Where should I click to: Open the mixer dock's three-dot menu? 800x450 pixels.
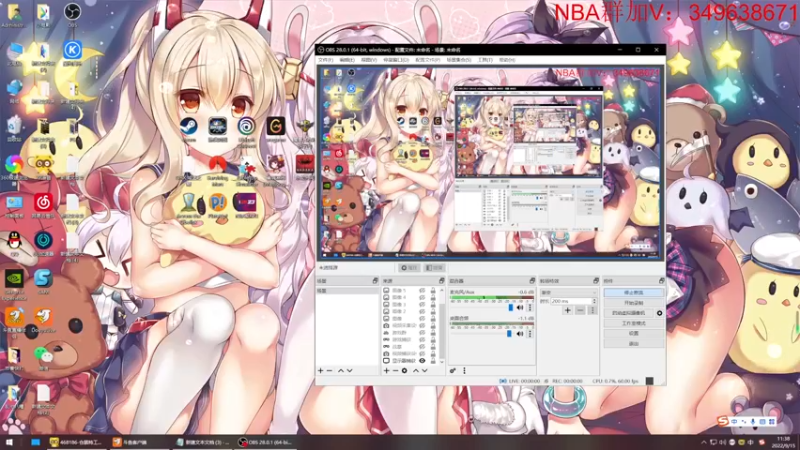[464, 370]
